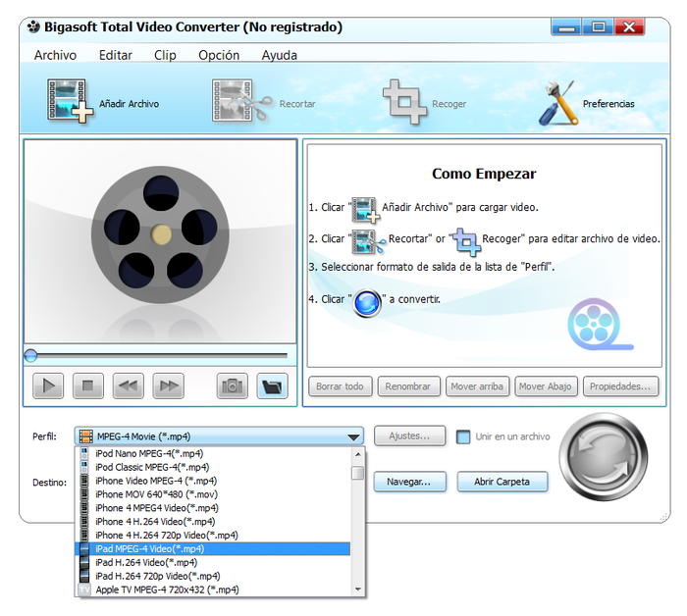Click the Recortar scissors icon
This screenshot has height=616, width=687.
pyautogui.click(x=241, y=100)
